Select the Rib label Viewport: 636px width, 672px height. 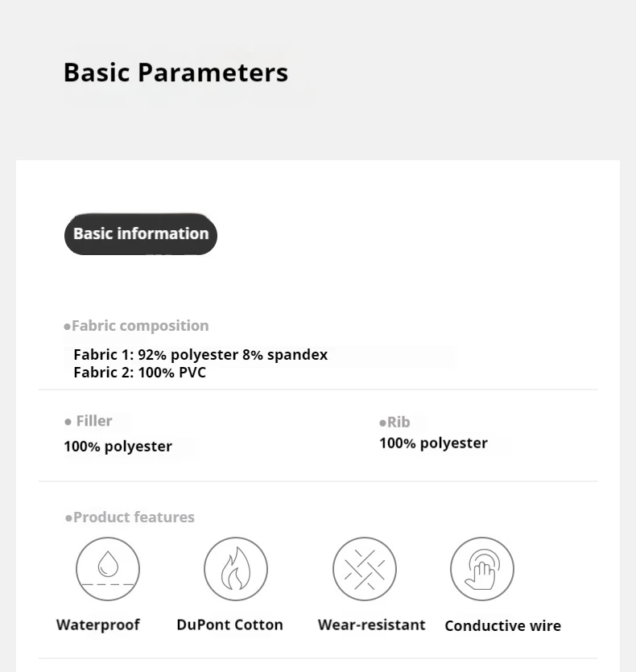pyautogui.click(x=399, y=423)
